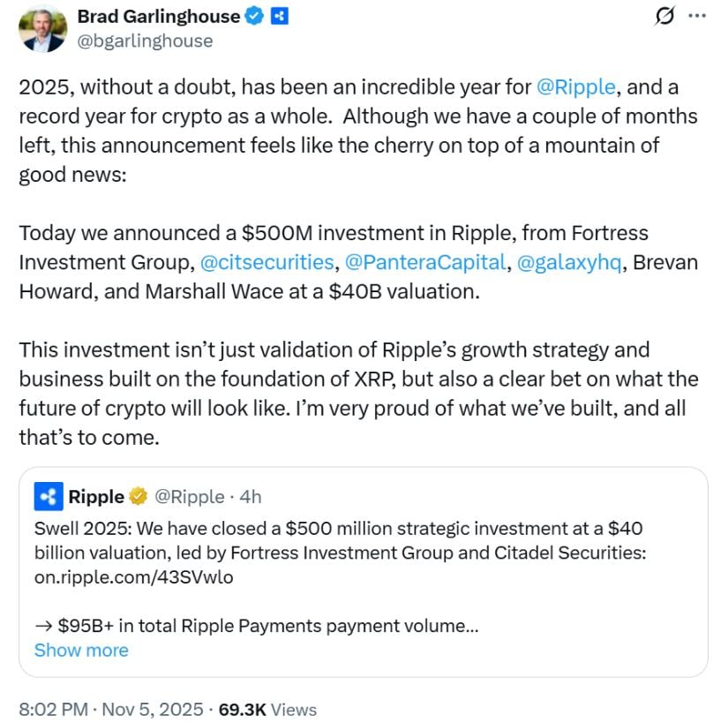728x723 pixels.
Task: Click the blue verified checkmark badge
Action: [x=255, y=16]
